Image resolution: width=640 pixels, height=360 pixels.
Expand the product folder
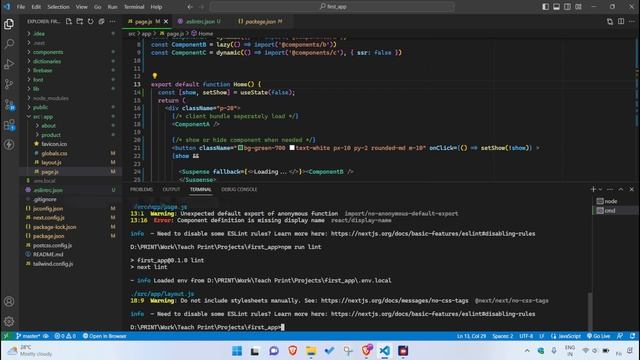(x=51, y=135)
